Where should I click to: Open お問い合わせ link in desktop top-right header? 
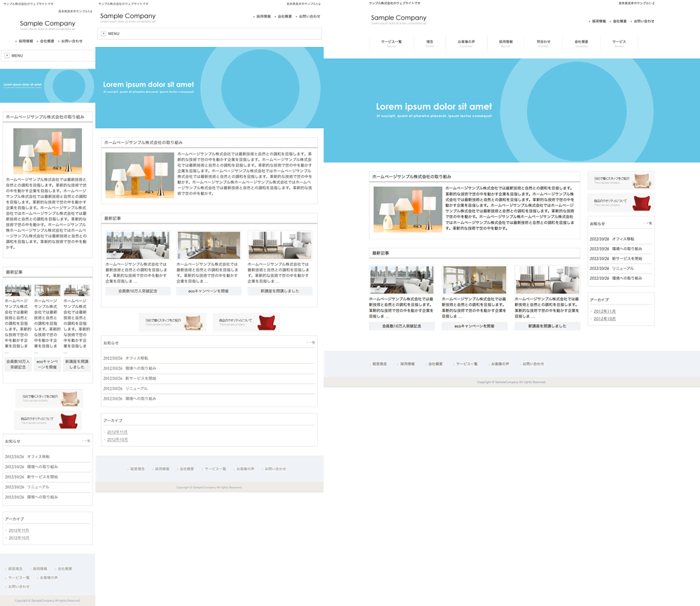pyautogui.click(x=644, y=21)
